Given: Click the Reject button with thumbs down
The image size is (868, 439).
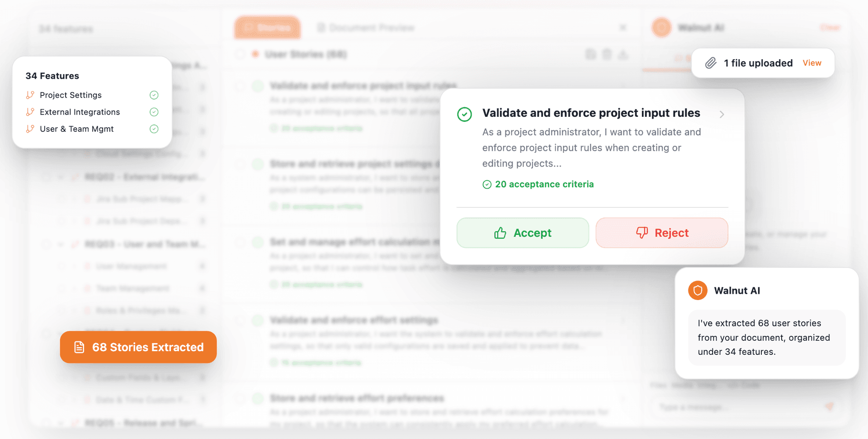Looking at the screenshot, I should pyautogui.click(x=662, y=233).
